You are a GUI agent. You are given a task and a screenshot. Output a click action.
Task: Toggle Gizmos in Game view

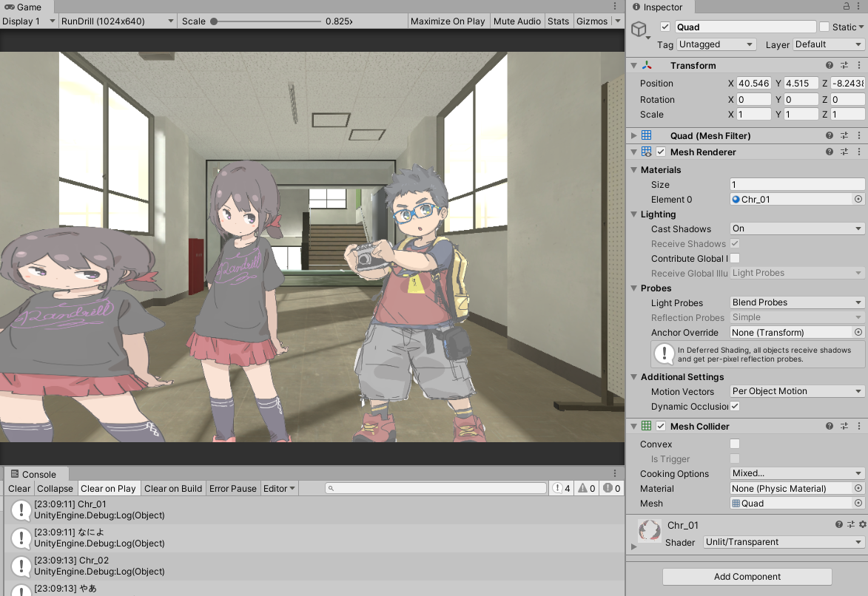(592, 21)
